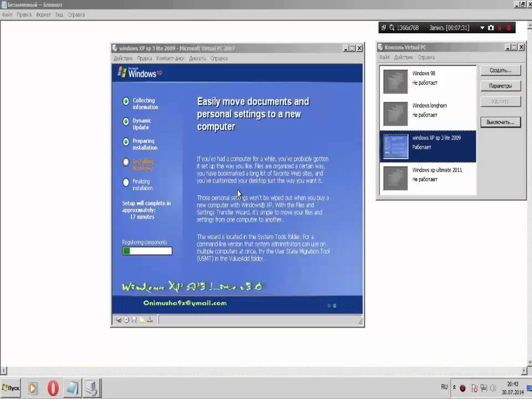Click the Installing Windows setup step indicator
The height and width of the screenshot is (399, 532).
[126, 162]
